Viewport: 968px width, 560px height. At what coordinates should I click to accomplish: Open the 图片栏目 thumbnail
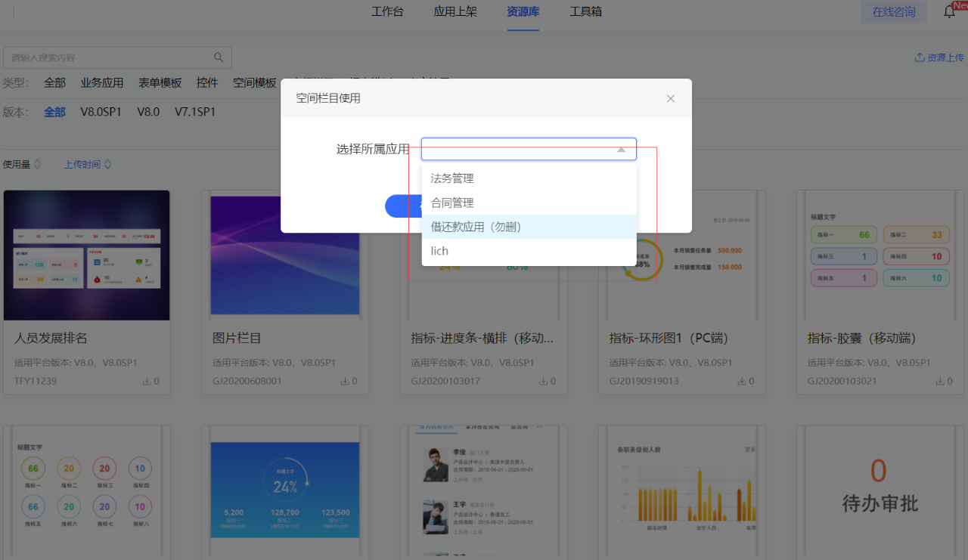point(285,255)
